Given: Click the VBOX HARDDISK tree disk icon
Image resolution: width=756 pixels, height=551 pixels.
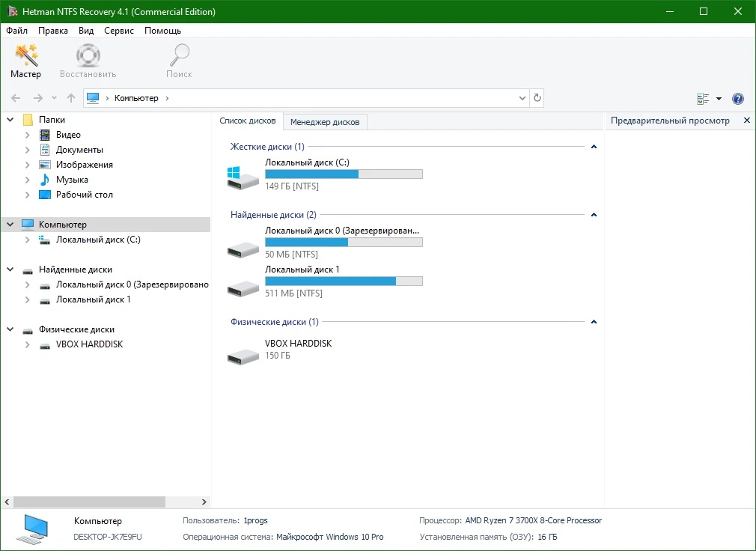Looking at the screenshot, I should click(x=45, y=345).
